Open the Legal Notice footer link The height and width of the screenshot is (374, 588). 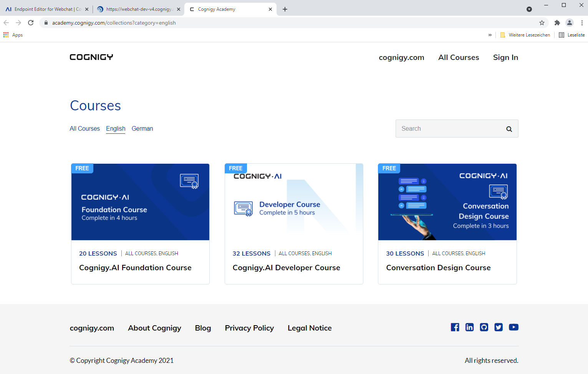click(x=310, y=328)
